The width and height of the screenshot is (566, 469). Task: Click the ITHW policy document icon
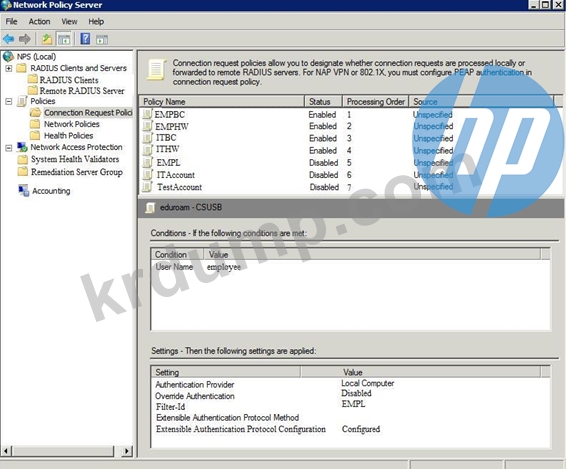(147, 149)
